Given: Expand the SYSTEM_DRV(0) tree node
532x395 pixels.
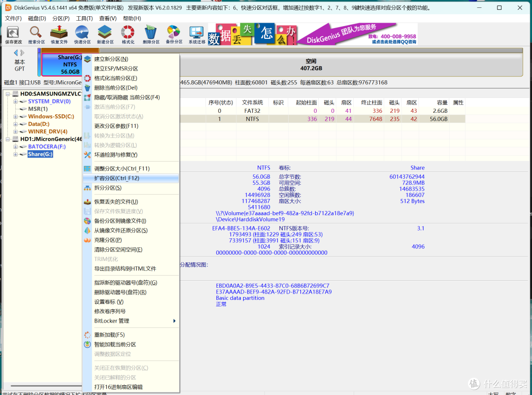Looking at the screenshot, I should point(15,101).
